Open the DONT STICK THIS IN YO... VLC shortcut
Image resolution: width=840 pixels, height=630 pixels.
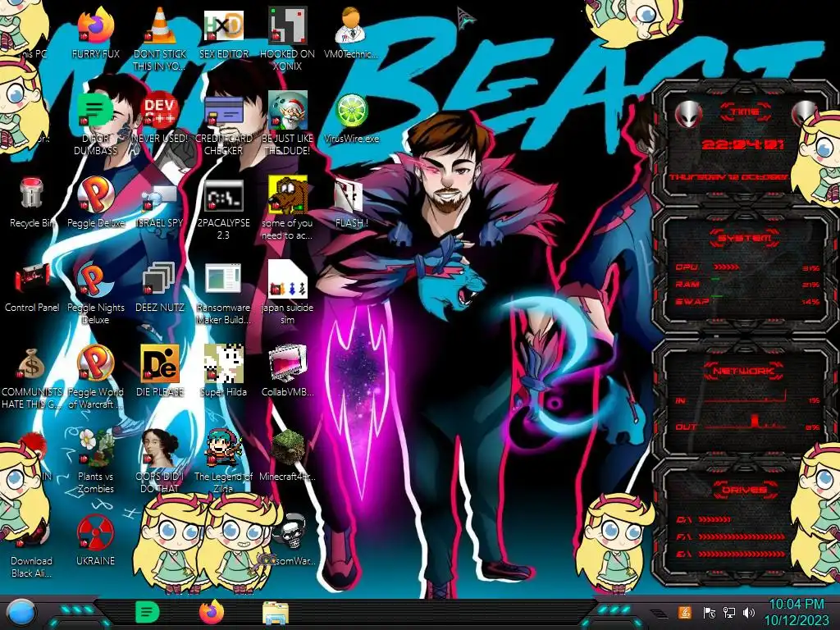pyautogui.click(x=160, y=27)
